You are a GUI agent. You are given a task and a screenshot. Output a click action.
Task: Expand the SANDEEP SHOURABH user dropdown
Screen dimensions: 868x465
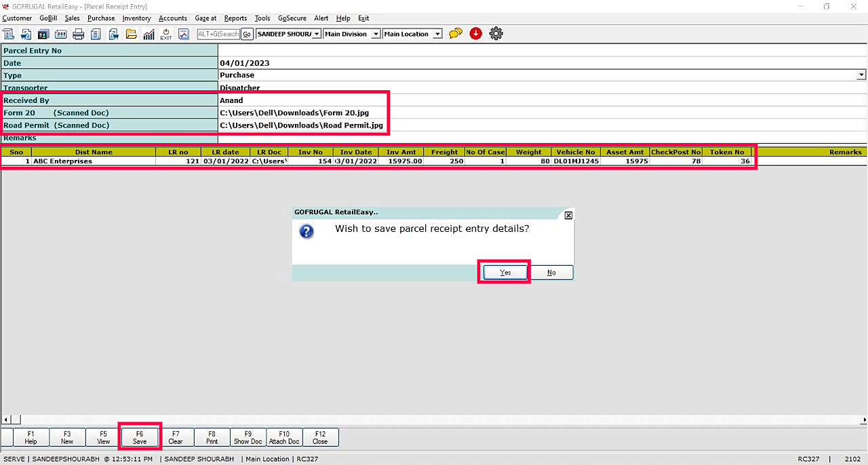317,34
